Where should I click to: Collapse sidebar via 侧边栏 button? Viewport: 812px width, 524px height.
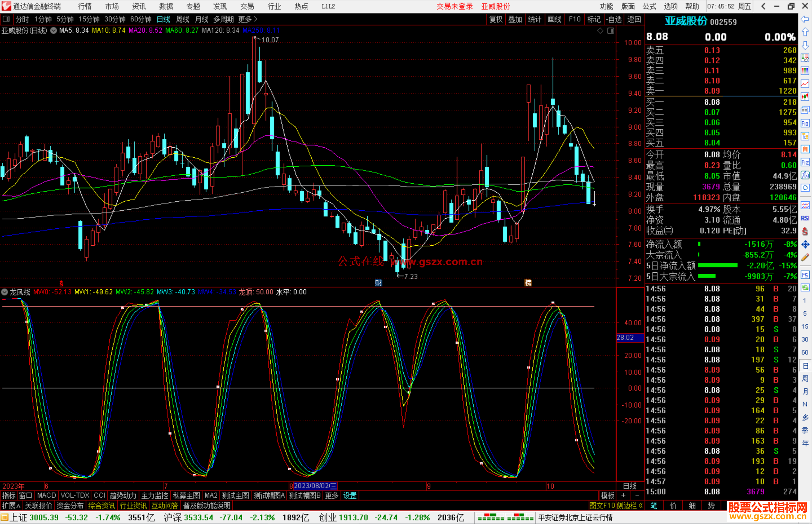[630, 506]
